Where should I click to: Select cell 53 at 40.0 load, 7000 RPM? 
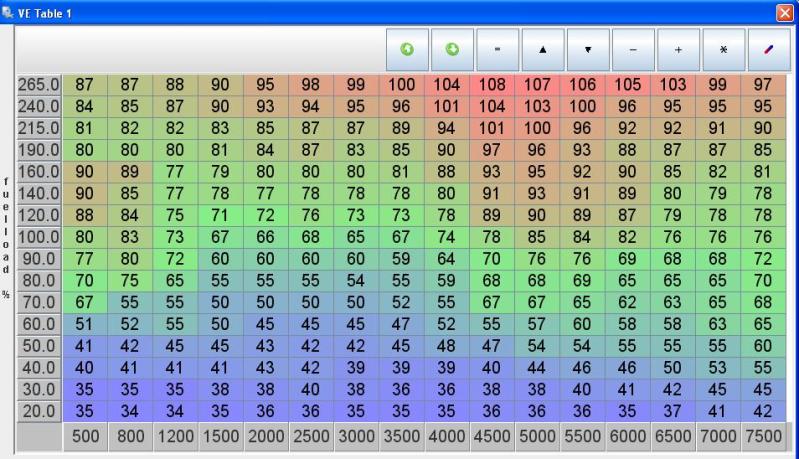click(x=718, y=368)
